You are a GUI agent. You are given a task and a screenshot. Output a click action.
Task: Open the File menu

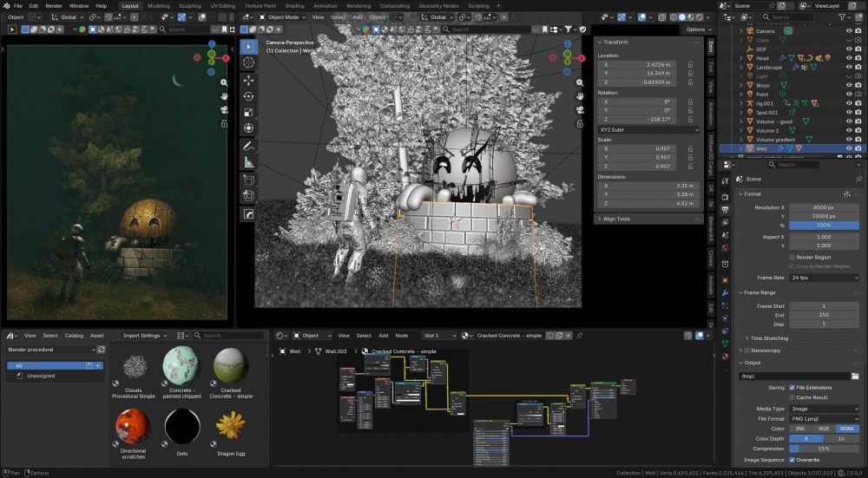tap(17, 5)
